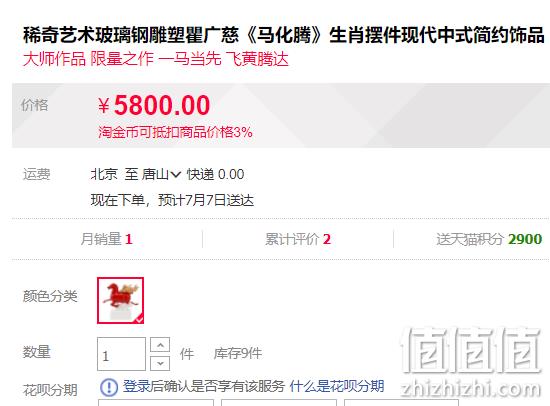Select the second 花呗分期 installment option box
The height and width of the screenshot is (406, 550).
(279, 402)
